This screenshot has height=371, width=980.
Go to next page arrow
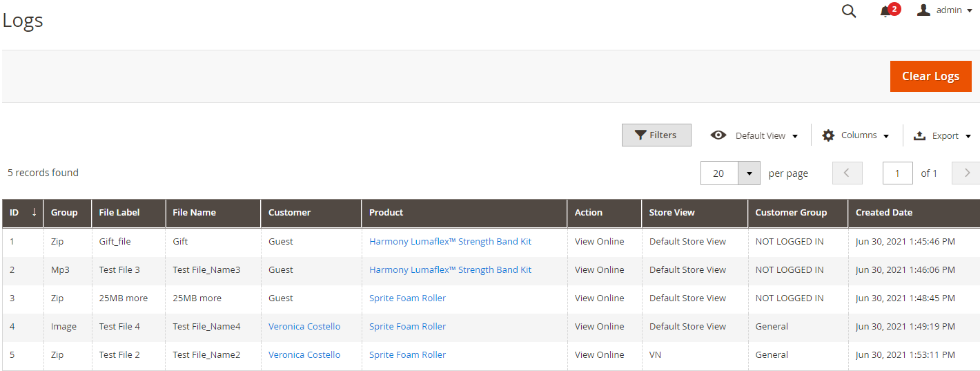click(966, 173)
